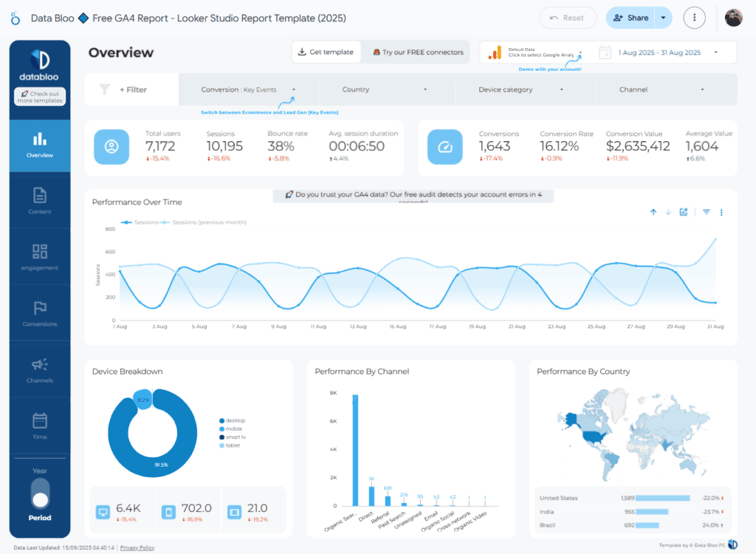Click the Get template button
This screenshot has height=554, width=756.
tap(329, 52)
